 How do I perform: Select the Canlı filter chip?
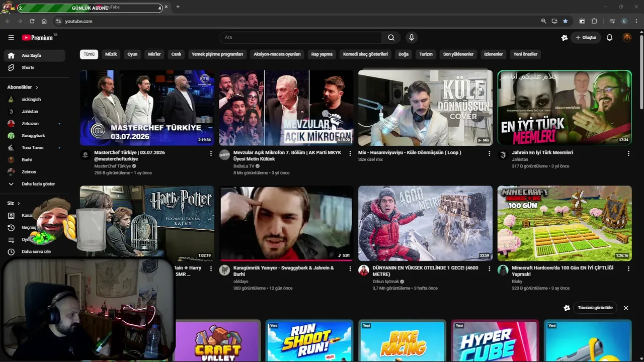pyautogui.click(x=176, y=54)
